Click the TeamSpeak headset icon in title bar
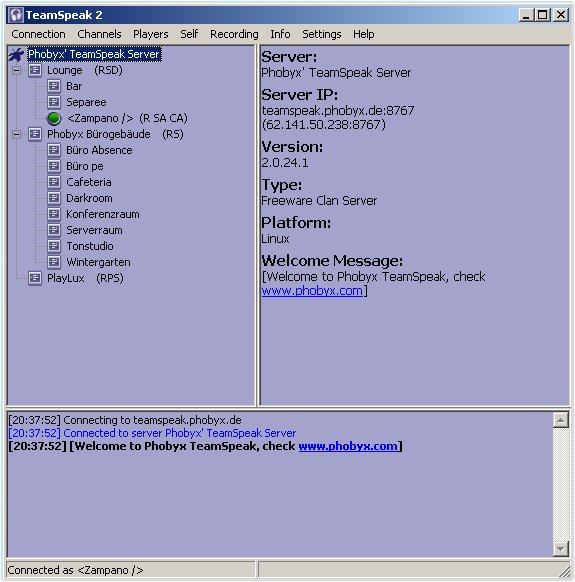575x582 pixels. 16,15
